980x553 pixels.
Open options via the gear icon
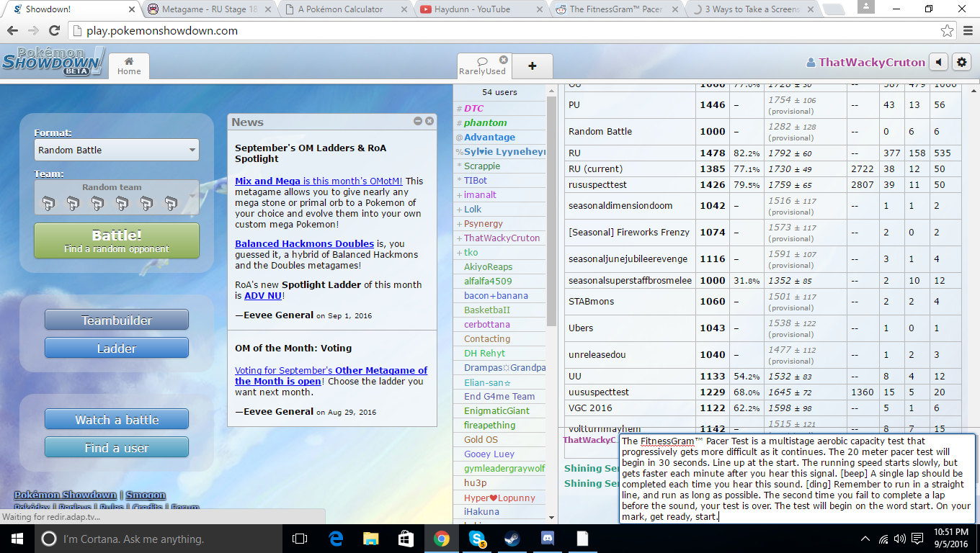click(x=962, y=62)
